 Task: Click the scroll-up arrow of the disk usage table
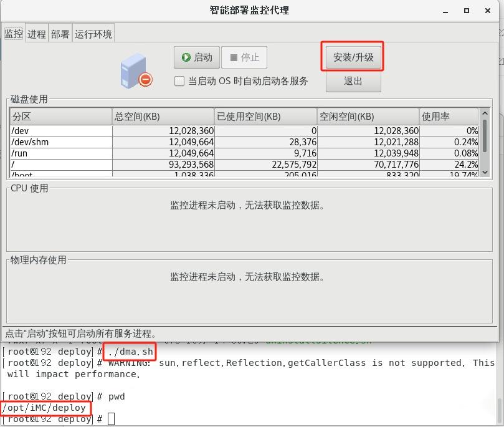pos(485,113)
